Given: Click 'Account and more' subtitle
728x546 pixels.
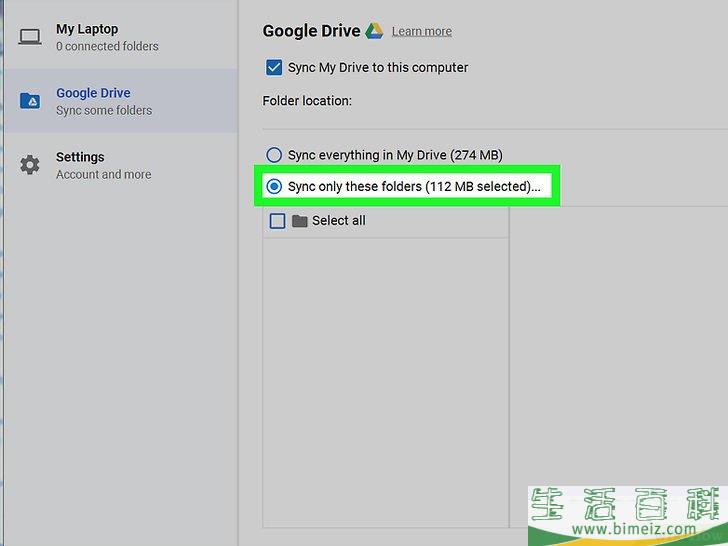Looking at the screenshot, I should click(x=104, y=175).
